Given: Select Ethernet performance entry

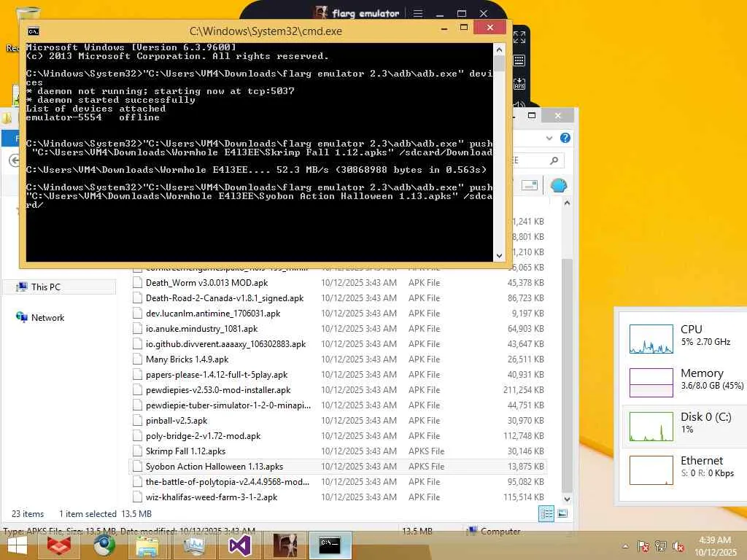Looking at the screenshot, I should pos(686,470).
